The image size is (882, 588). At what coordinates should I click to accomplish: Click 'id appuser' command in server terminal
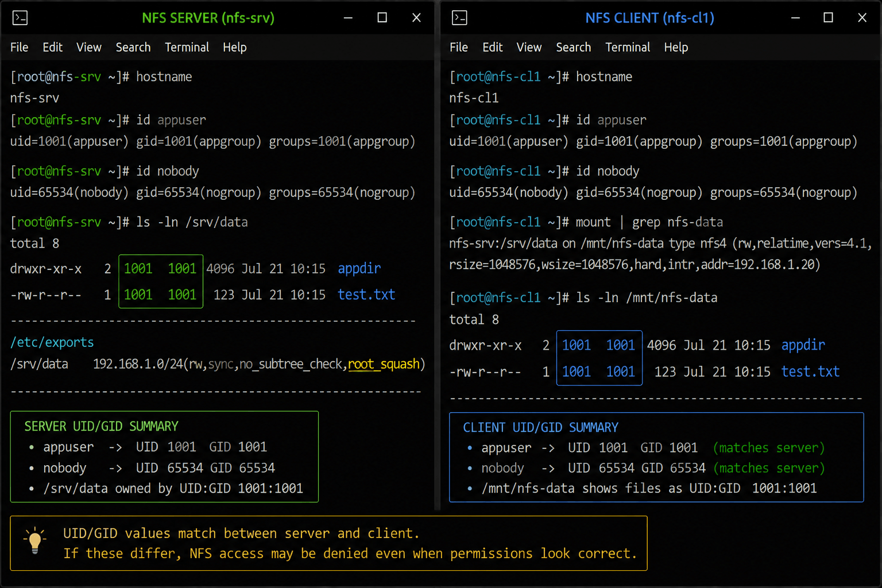[x=171, y=120]
